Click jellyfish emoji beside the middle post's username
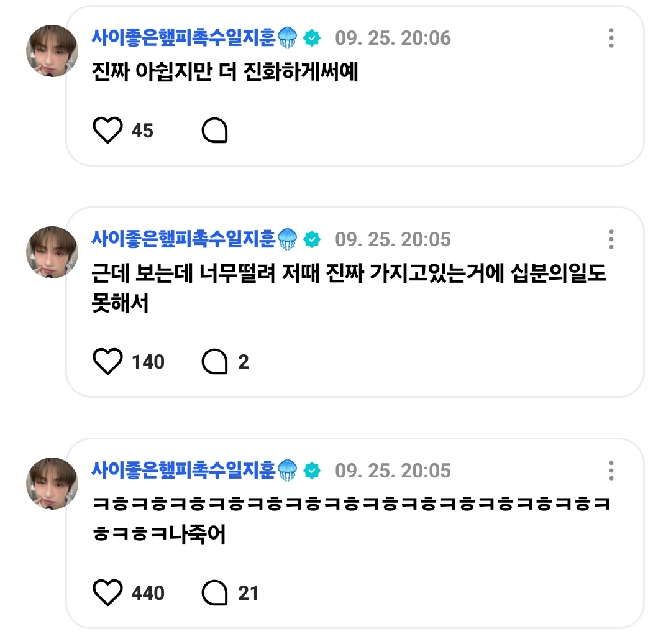The width and height of the screenshot is (671, 644). (x=287, y=239)
